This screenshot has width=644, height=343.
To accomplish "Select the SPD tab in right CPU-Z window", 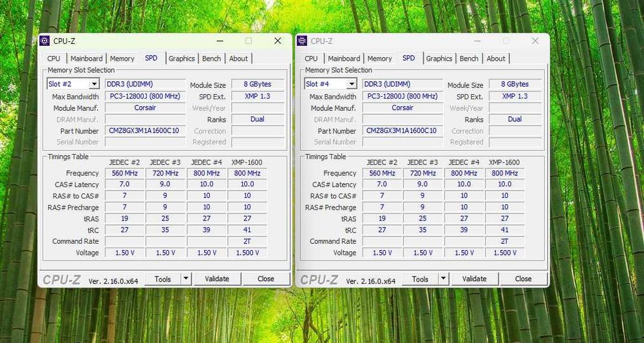I will [409, 58].
